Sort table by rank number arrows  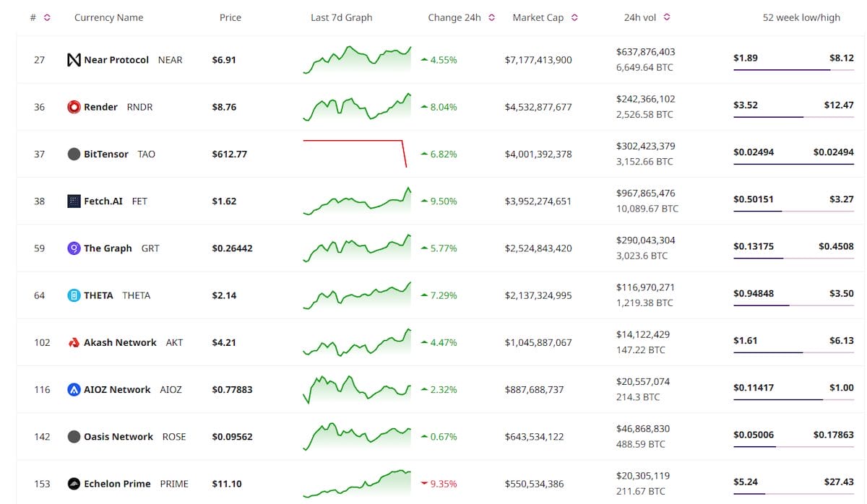47,17
